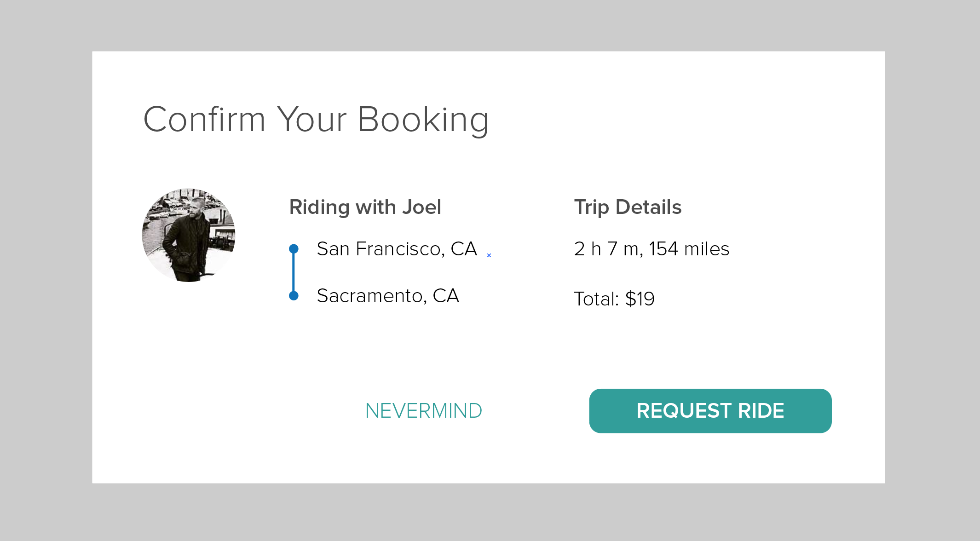
Task: Click the Sacramento destination dot
Action: tap(294, 295)
